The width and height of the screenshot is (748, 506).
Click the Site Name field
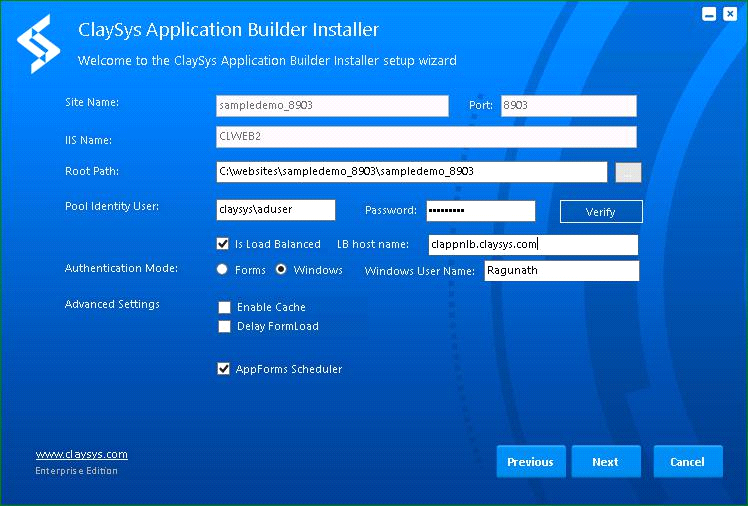[332, 106]
